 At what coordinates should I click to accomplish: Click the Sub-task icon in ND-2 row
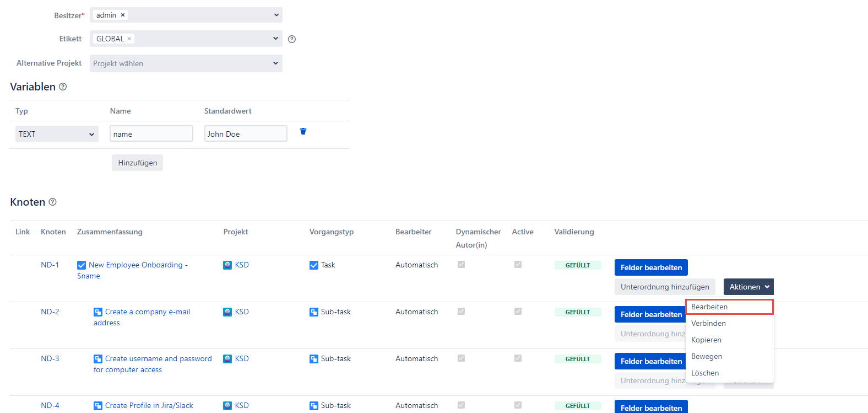[314, 312]
